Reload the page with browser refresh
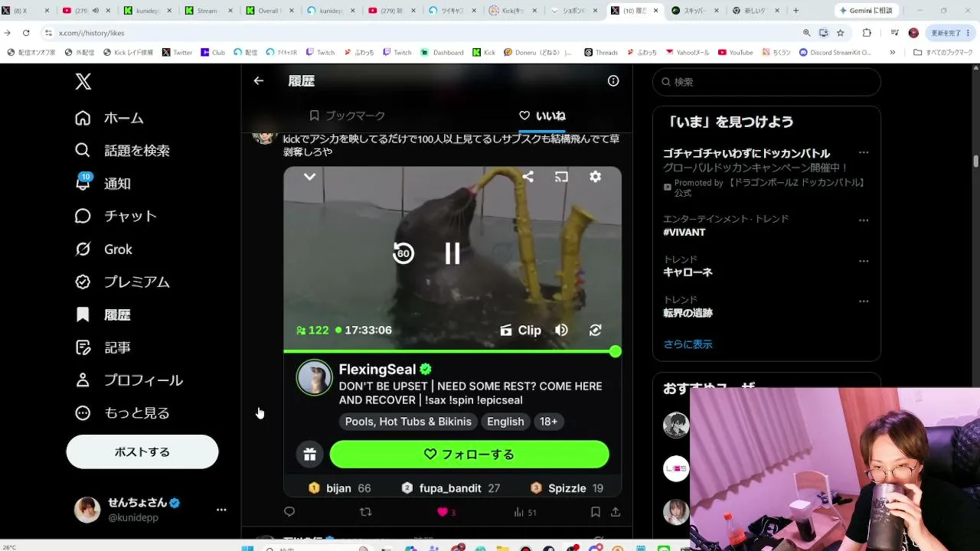This screenshot has width=980, height=551. [x=26, y=33]
